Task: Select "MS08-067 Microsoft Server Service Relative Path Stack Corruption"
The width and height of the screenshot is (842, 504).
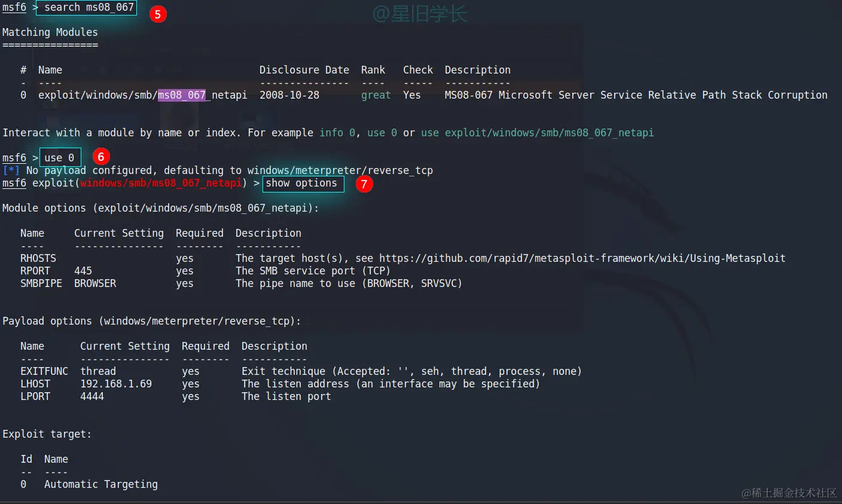Action: tap(636, 95)
